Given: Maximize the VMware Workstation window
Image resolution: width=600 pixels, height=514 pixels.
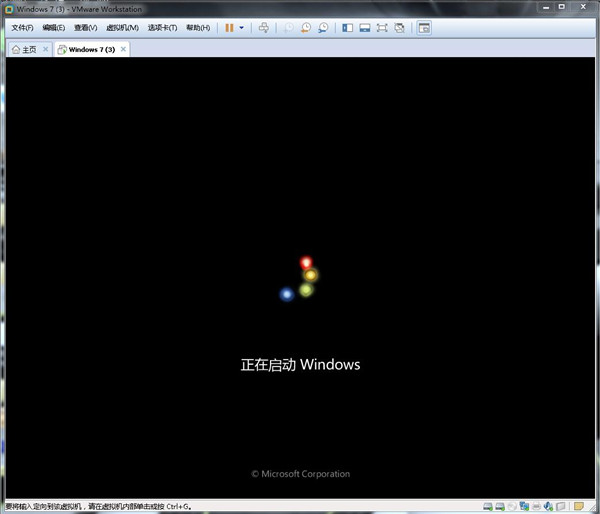Looking at the screenshot, I should coord(562,7).
